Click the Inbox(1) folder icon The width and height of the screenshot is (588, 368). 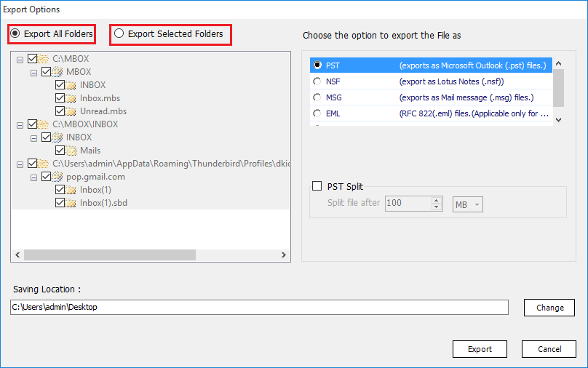click(x=71, y=190)
